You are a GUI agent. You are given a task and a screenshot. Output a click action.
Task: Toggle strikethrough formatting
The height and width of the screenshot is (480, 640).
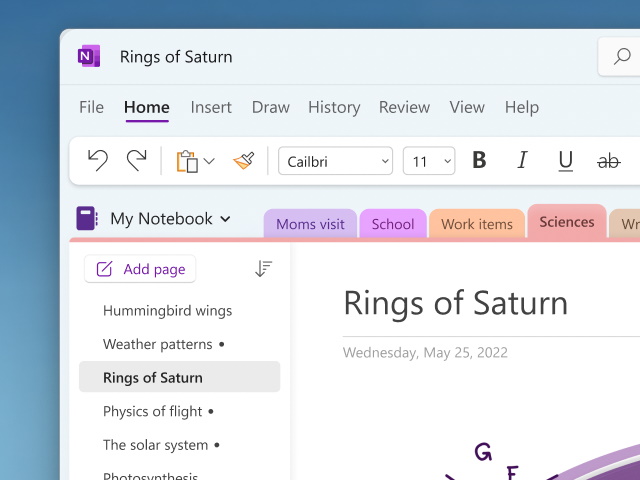609,161
